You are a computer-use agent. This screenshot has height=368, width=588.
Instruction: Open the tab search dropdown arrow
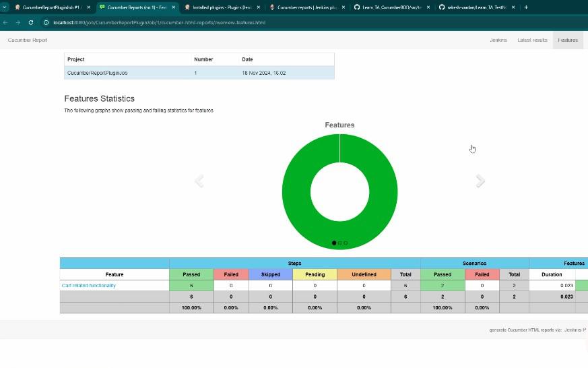pos(5,7)
